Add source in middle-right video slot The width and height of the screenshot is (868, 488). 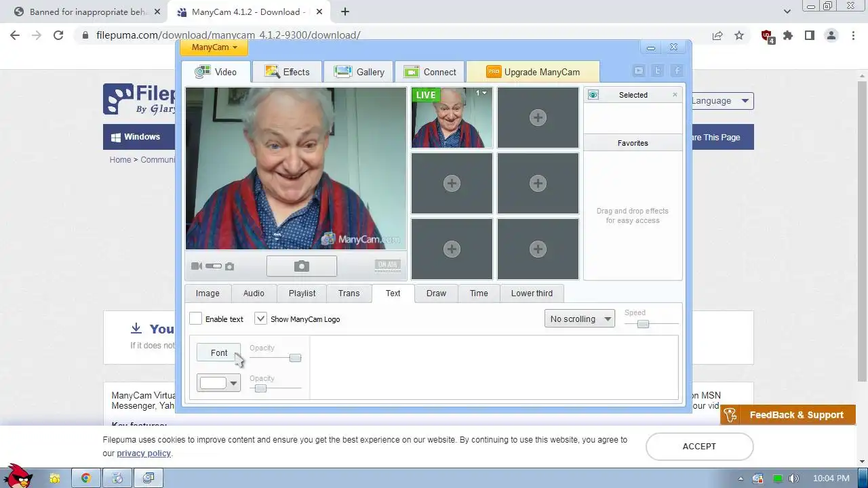(538, 183)
